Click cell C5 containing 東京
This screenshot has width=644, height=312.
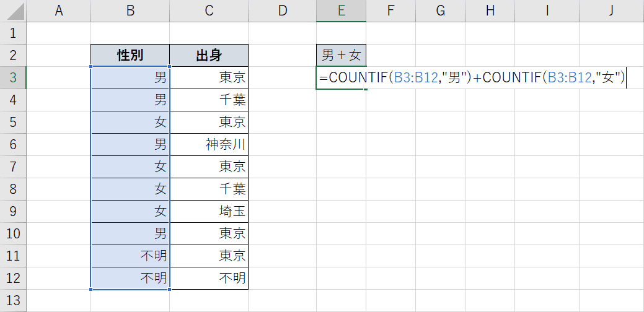coord(209,122)
